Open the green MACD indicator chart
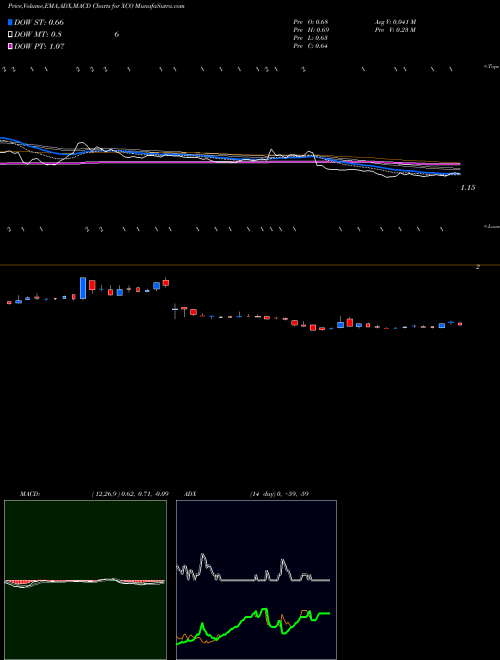Image resolution: width=500 pixels, height=660 pixels. pyautogui.click(x=85, y=580)
